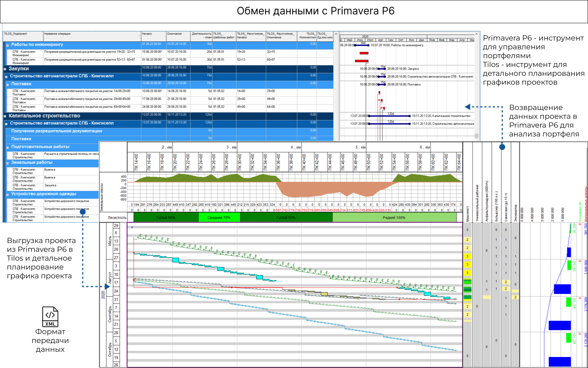Image resolution: width=588 pixels, height=368 pixels.
Task: Click the Июль month label in Tilos calendar
Action: click(110, 241)
